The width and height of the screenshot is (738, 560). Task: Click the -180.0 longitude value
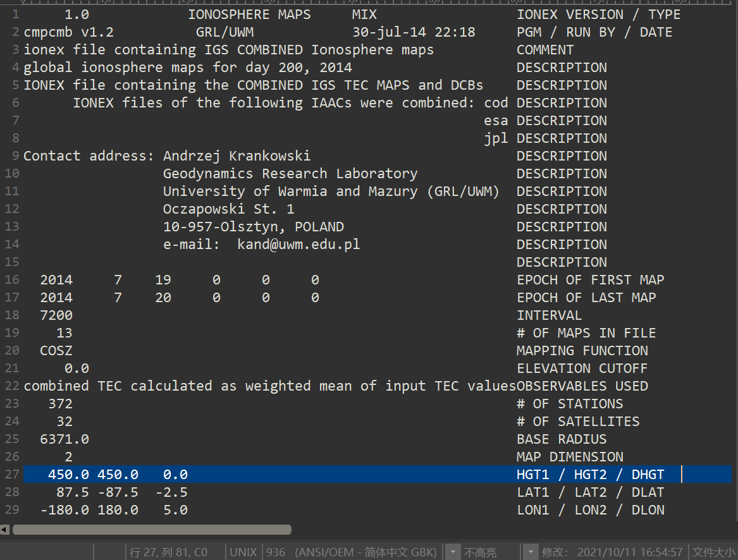(65, 510)
